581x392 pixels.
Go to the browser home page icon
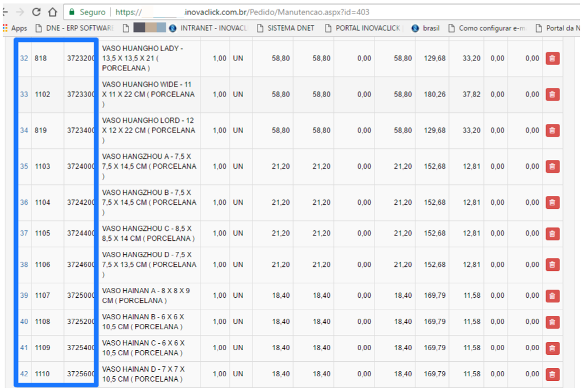[x=52, y=12]
